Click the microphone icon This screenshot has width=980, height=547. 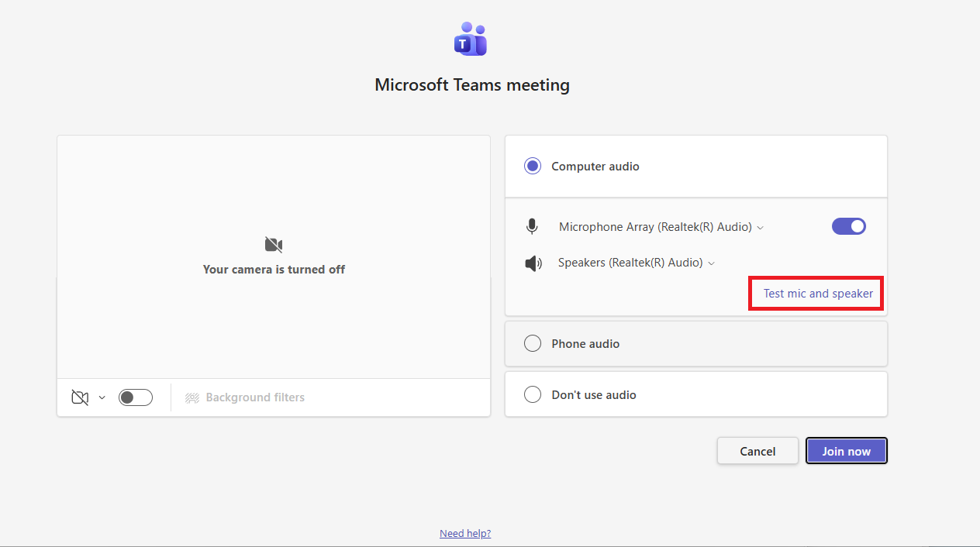(532, 227)
